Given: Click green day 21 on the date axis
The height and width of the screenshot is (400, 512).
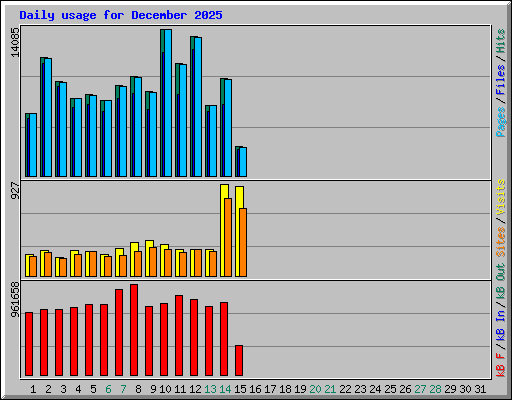Looking at the screenshot, I should click(330, 389).
